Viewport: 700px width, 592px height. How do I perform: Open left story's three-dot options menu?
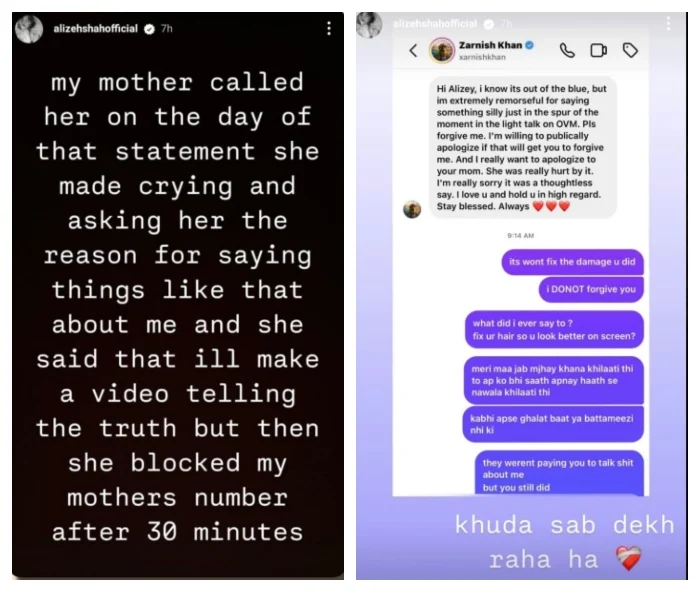pyautogui.click(x=328, y=29)
